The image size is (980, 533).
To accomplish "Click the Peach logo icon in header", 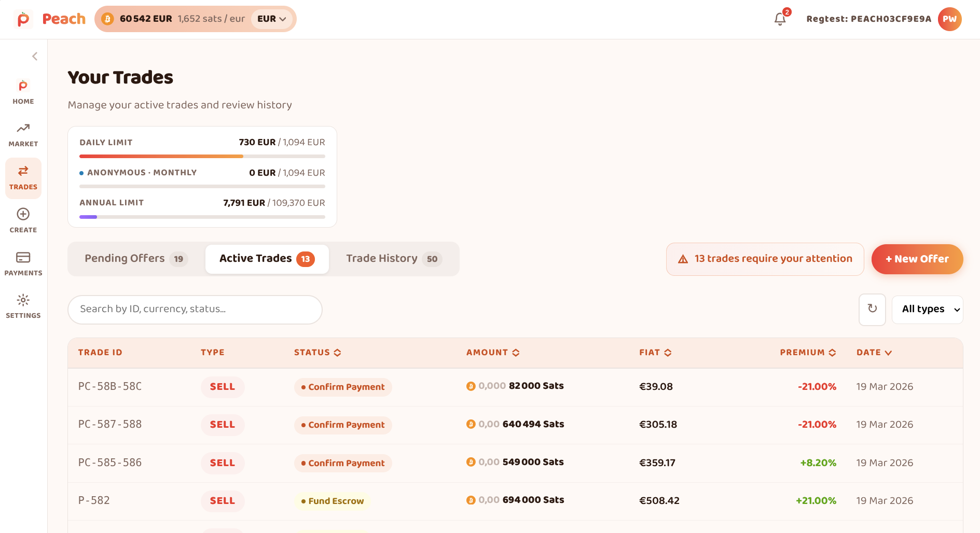I will (x=23, y=19).
